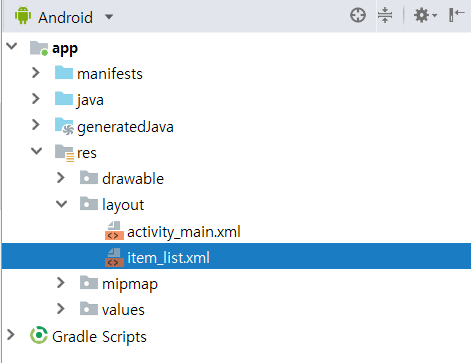Image resolution: width=471 pixels, height=363 pixels.
Task: Expand the Gradle Scripts node
Action: coord(11,335)
